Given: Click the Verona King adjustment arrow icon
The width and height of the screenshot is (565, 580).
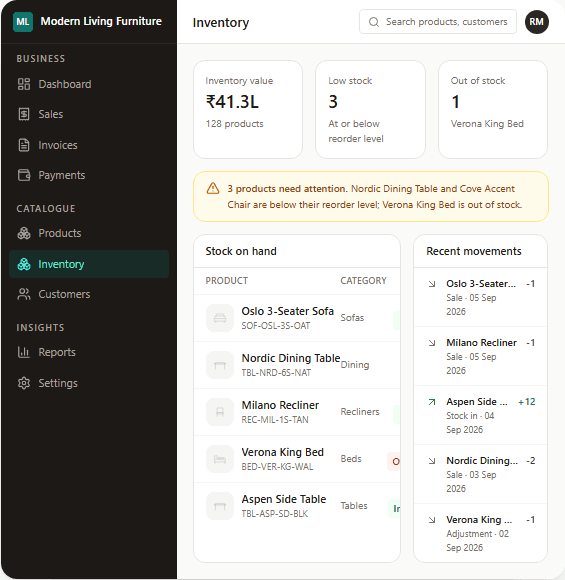Looking at the screenshot, I should (x=432, y=520).
